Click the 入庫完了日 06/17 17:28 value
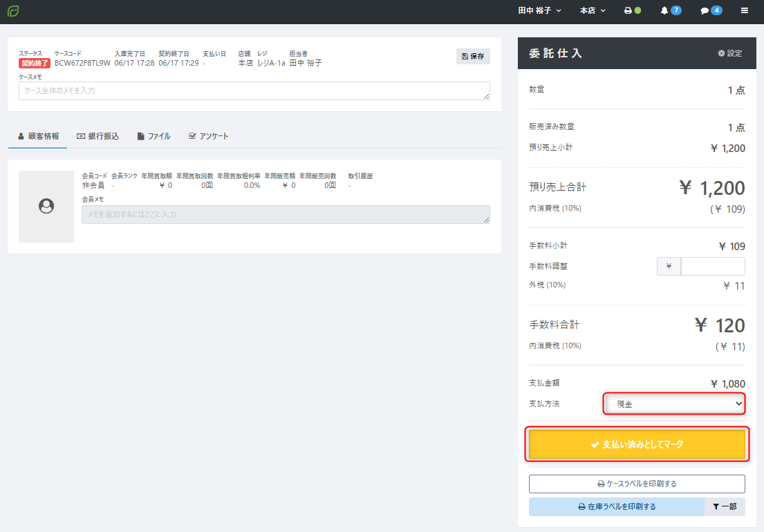The width and height of the screenshot is (764, 532). click(x=135, y=64)
